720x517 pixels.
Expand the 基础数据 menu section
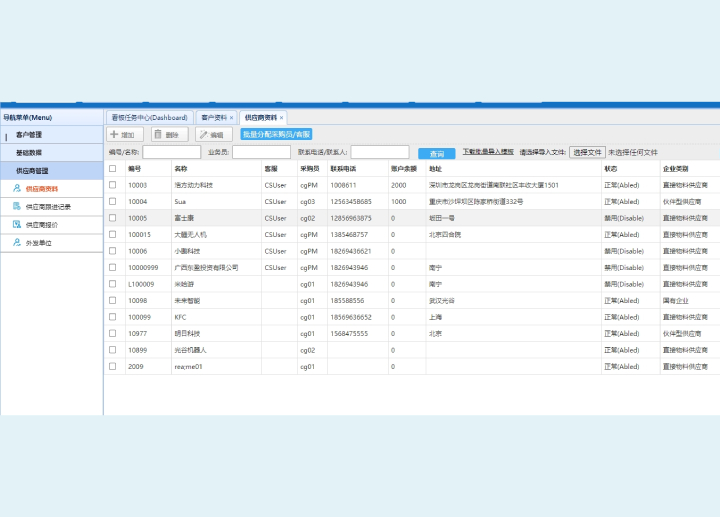pyautogui.click(x=29, y=152)
